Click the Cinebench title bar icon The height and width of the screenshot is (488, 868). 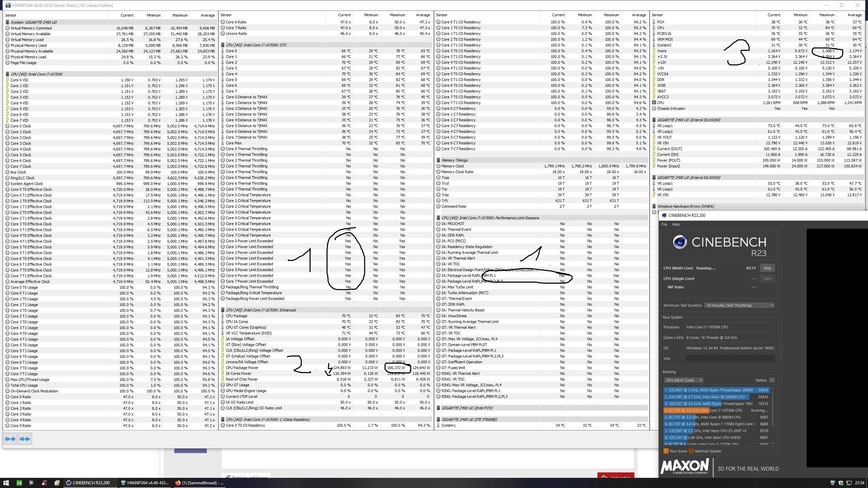[x=664, y=215]
